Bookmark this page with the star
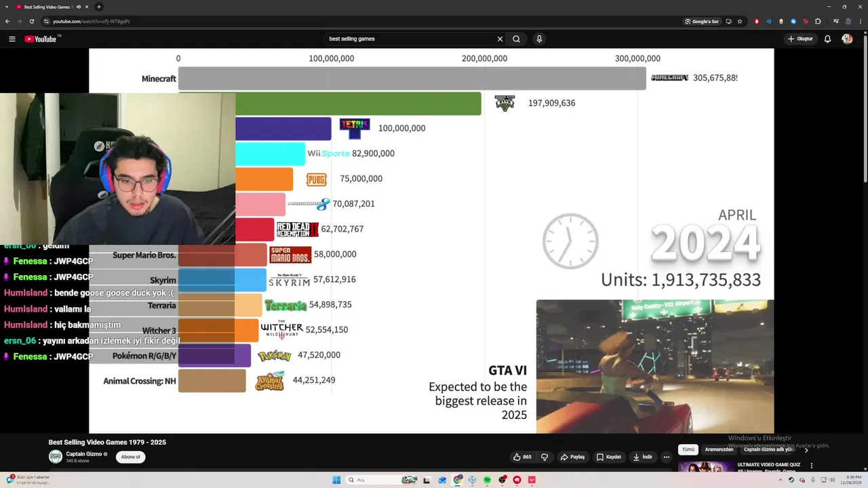 740,21
